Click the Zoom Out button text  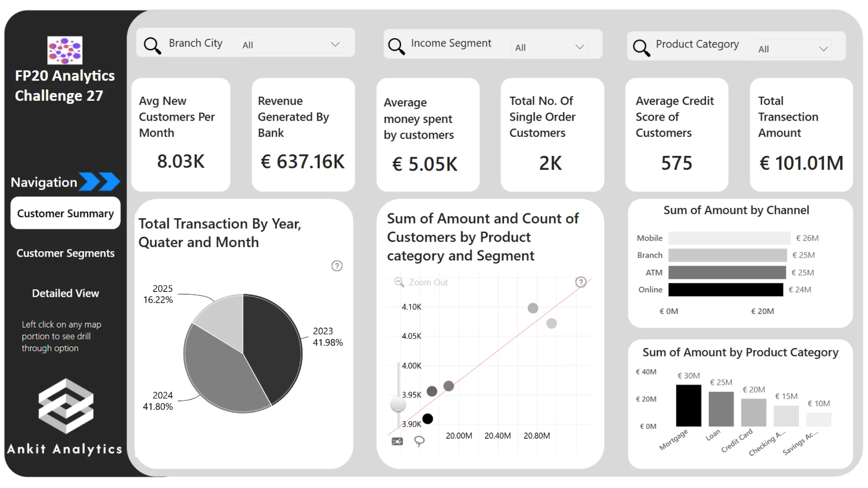(x=428, y=282)
